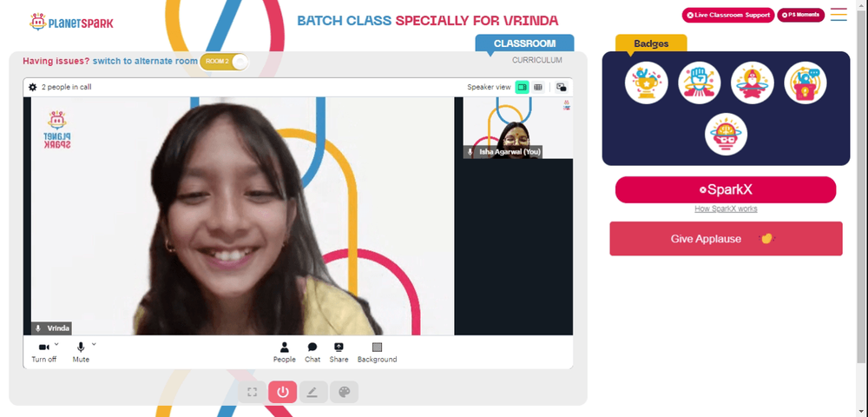The image size is (868, 417).
Task: Click the SparkX button
Action: (726, 190)
